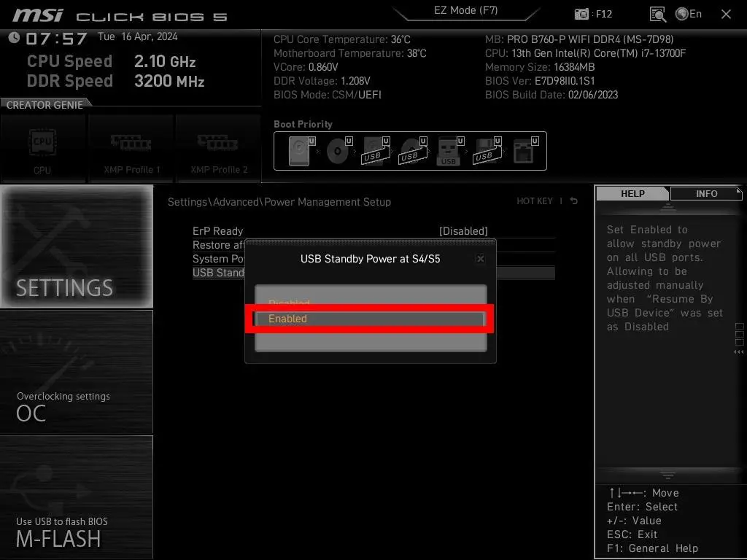The height and width of the screenshot is (560, 747).
Task: Select the USB hard disk boot icon
Action: [x=376, y=151]
